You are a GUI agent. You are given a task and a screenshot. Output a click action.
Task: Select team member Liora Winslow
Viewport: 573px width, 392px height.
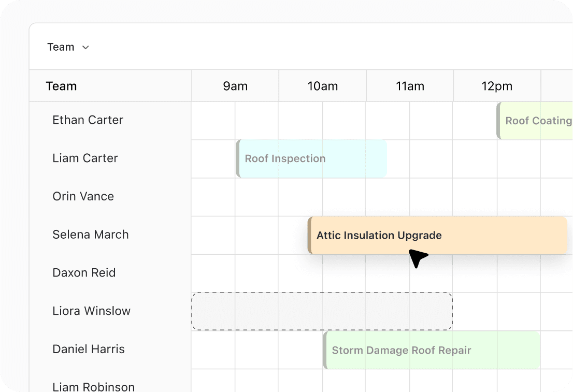coord(91,311)
